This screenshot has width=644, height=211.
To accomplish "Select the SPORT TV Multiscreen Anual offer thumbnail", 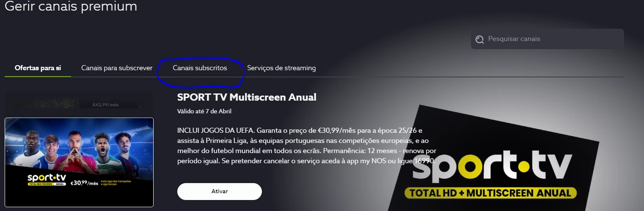I will tap(79, 162).
